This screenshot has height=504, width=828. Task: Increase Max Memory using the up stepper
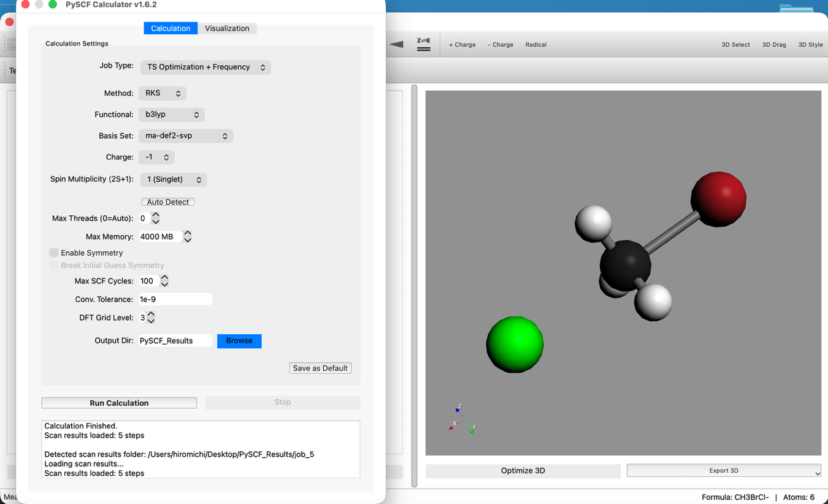coord(188,233)
